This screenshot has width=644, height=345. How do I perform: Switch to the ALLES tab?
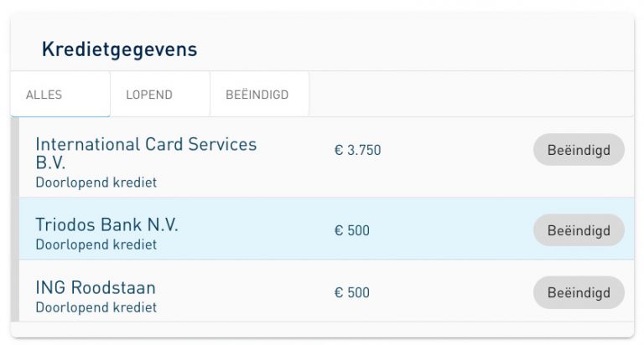(60, 95)
